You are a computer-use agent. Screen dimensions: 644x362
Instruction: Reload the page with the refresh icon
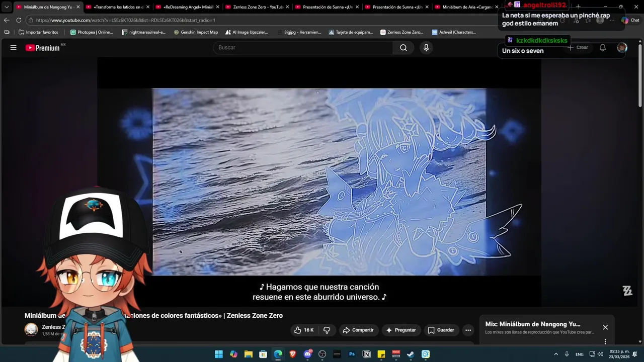tap(19, 20)
